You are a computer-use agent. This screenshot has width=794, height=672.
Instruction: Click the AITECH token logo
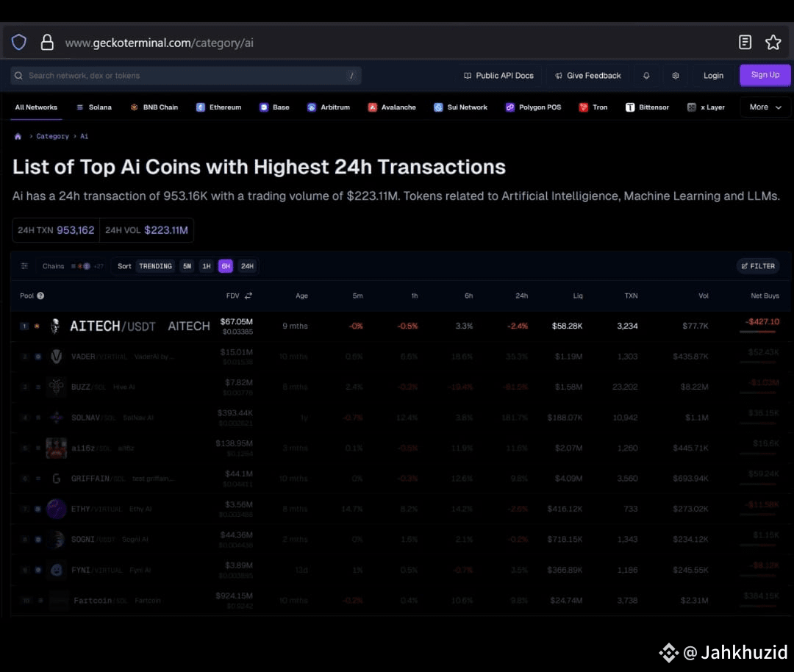(55, 326)
